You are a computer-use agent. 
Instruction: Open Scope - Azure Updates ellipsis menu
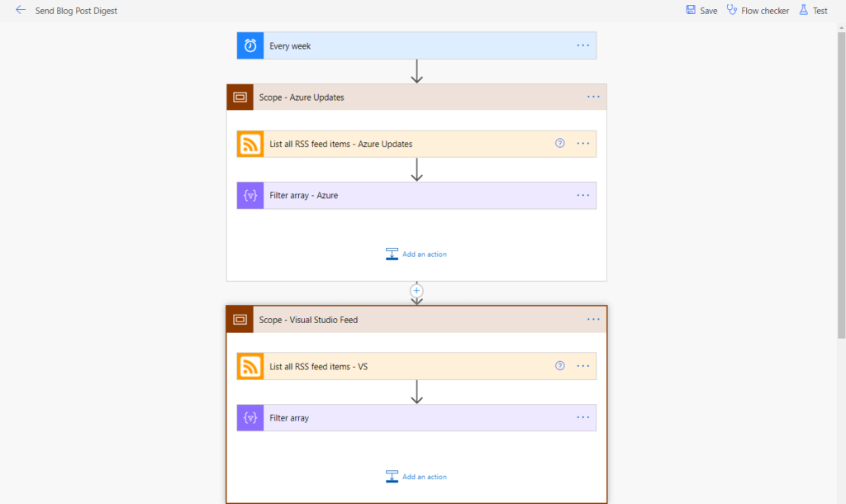(x=593, y=97)
